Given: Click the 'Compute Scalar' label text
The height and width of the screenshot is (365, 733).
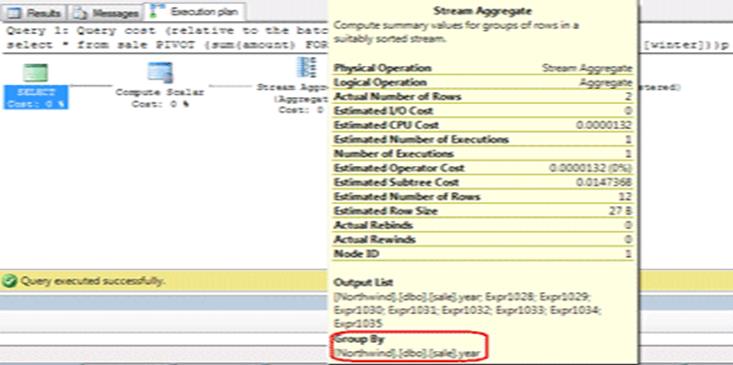Looking at the screenshot, I should pyautogui.click(x=160, y=93).
